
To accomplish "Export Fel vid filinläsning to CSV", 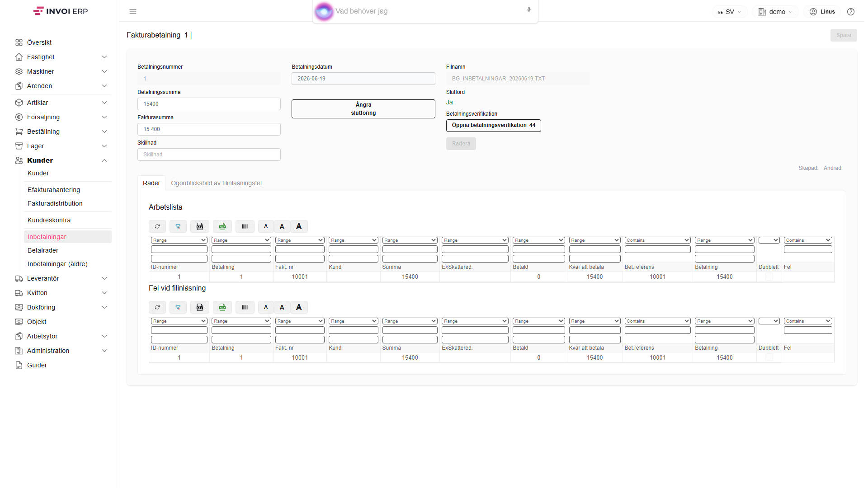I will point(200,307).
